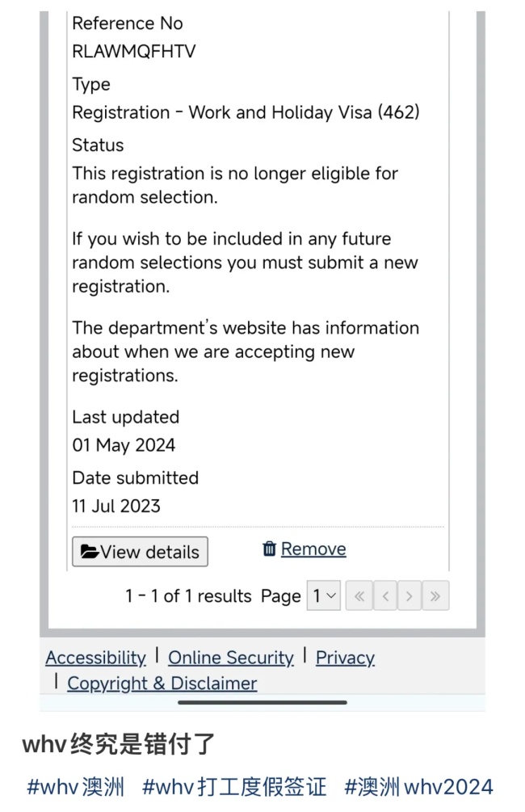The width and height of the screenshot is (525, 812).
Task: Tap the phone home indicator bar
Action: tap(262, 703)
